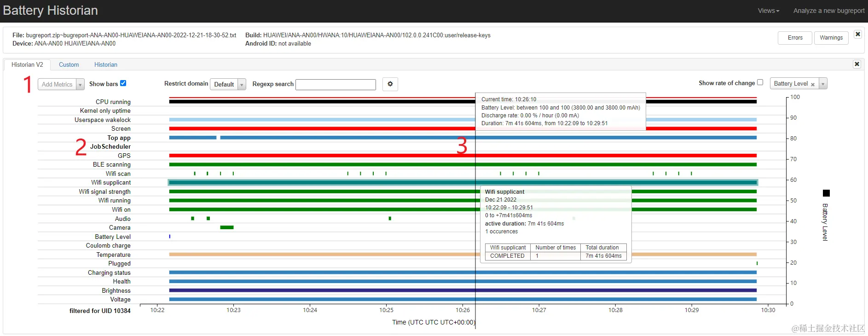The image size is (868, 336).
Task: Open the Views menu in the top bar
Action: [769, 11]
